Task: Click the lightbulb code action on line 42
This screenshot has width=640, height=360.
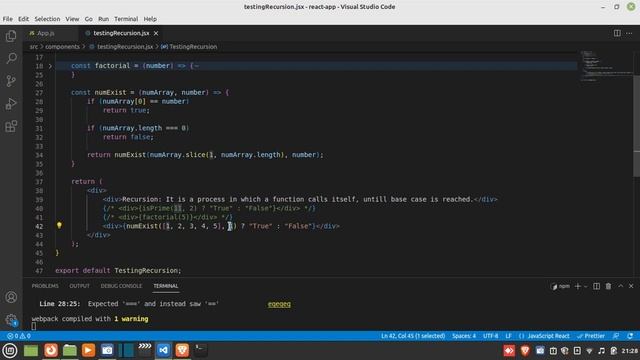Action: (59, 225)
